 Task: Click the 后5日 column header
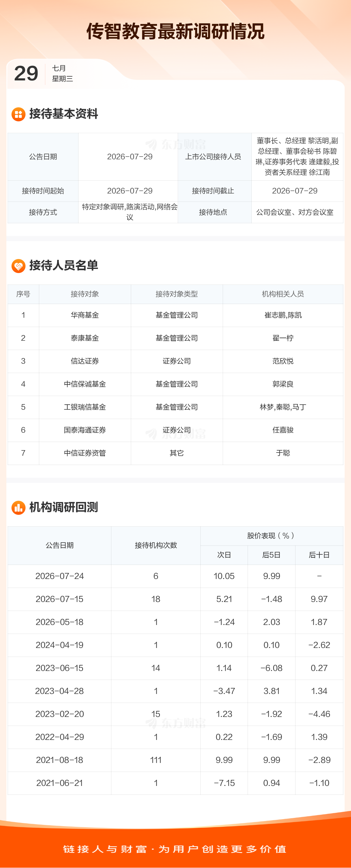pyautogui.click(x=272, y=555)
